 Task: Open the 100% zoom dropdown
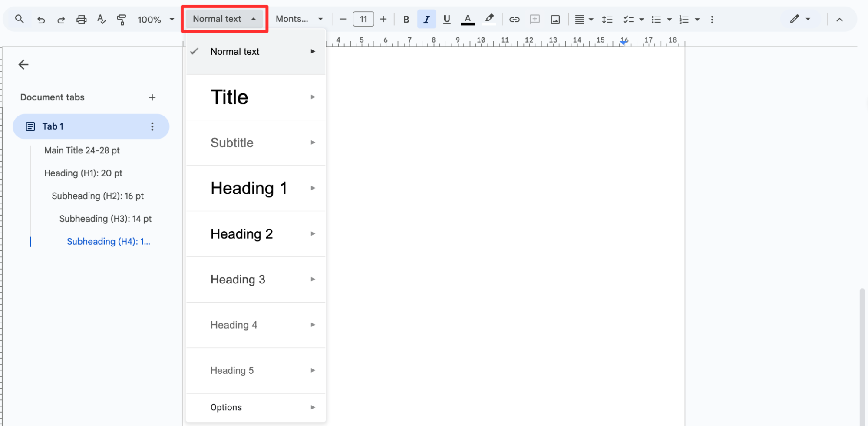[x=155, y=20]
